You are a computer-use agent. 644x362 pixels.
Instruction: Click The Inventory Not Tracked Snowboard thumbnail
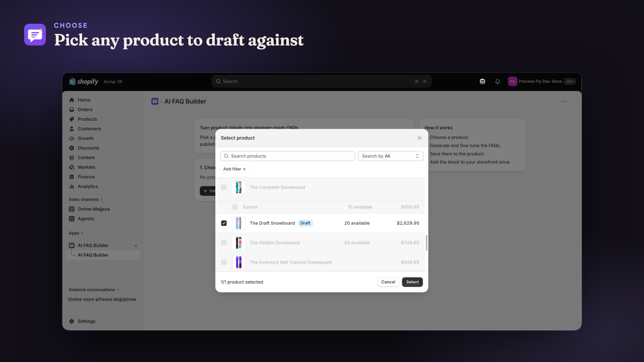tap(239, 262)
